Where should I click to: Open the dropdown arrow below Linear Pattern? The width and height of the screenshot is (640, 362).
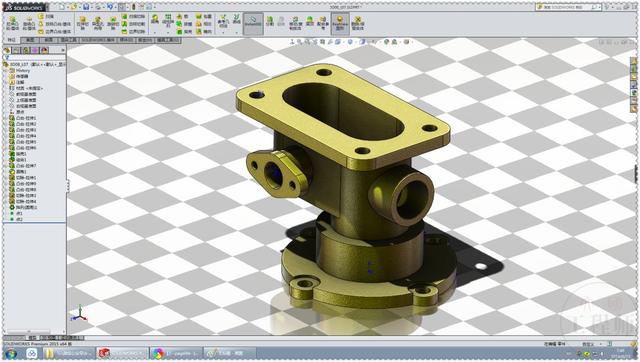(x=168, y=32)
